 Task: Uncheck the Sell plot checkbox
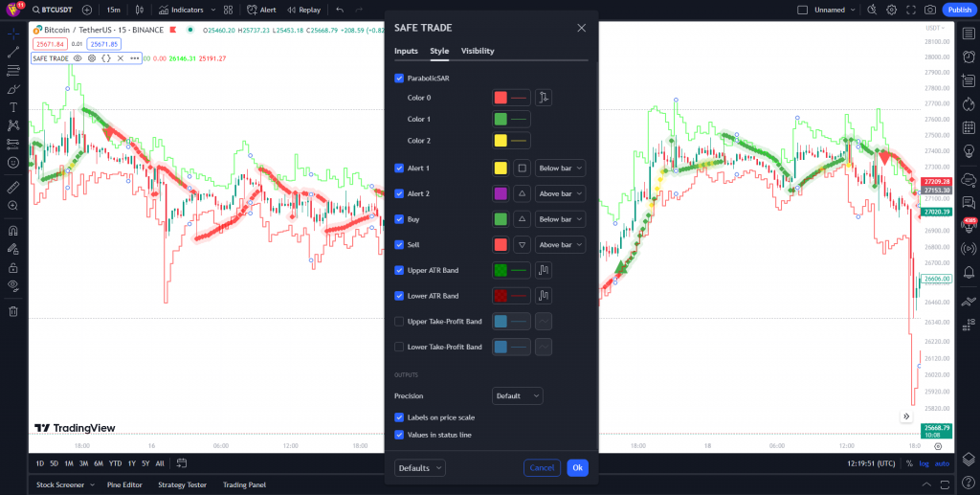point(399,245)
